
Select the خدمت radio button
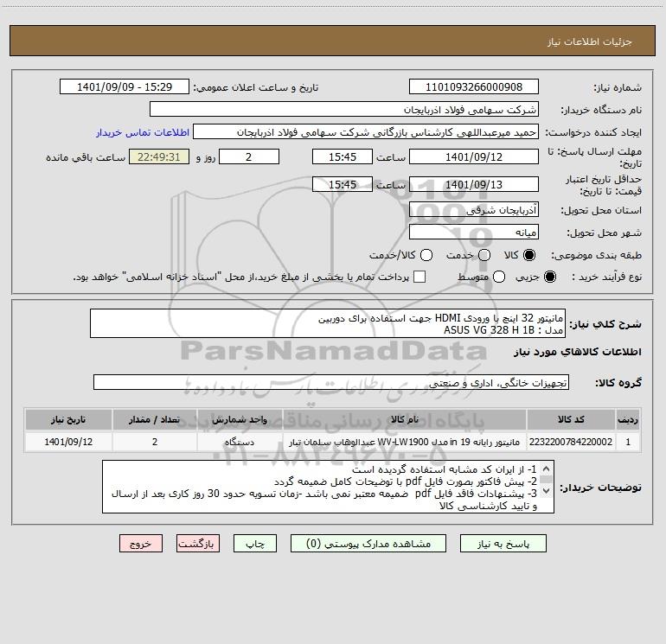484,255
